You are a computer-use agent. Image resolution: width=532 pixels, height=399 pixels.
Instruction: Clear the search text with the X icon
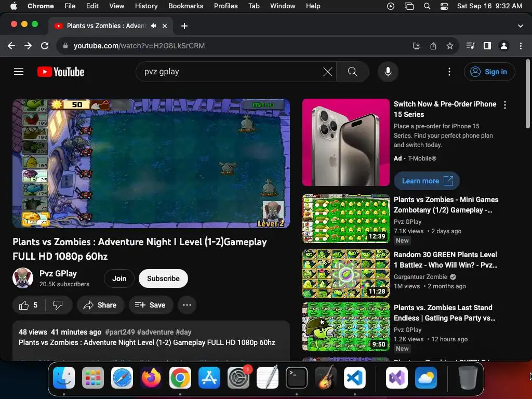(327, 72)
